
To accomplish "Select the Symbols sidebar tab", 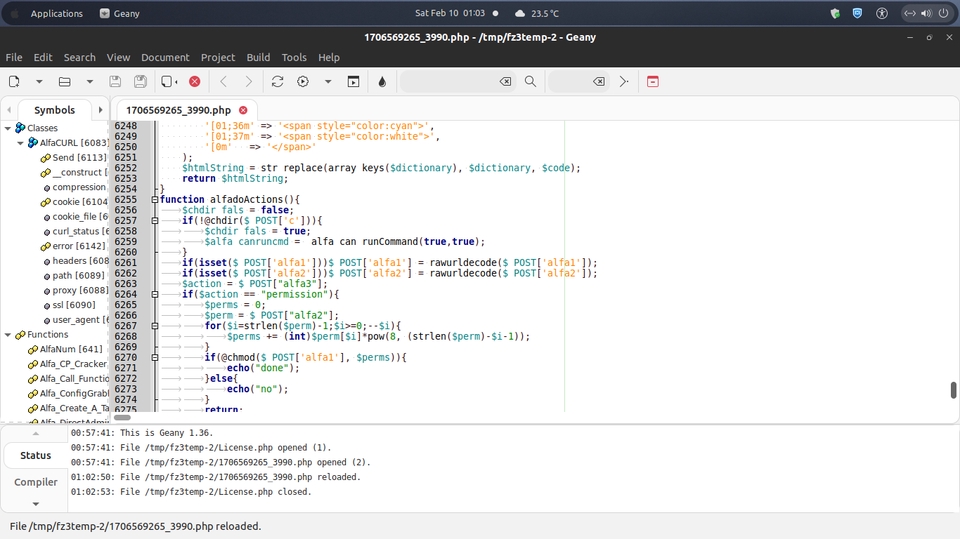I will click(54, 110).
